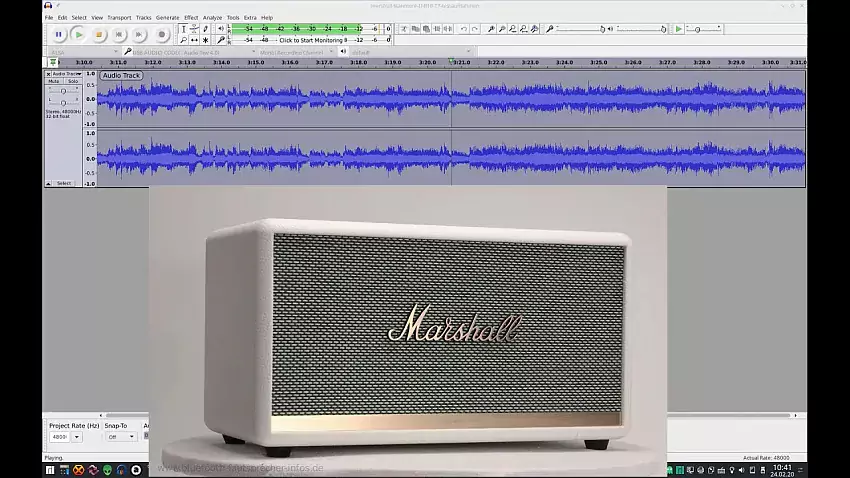
Task: Zoom out of the waveform
Action: [502, 29]
